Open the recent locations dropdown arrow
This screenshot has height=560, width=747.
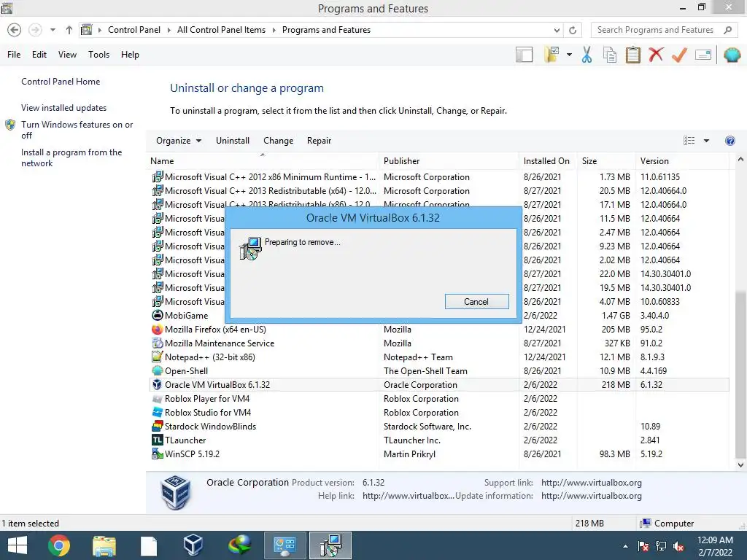coord(53,30)
